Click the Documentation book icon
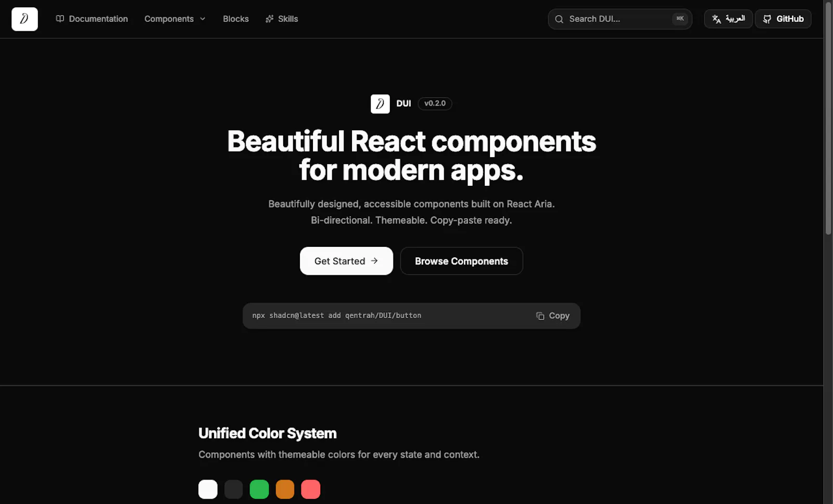Screen dimensions: 833x504 click(60, 19)
